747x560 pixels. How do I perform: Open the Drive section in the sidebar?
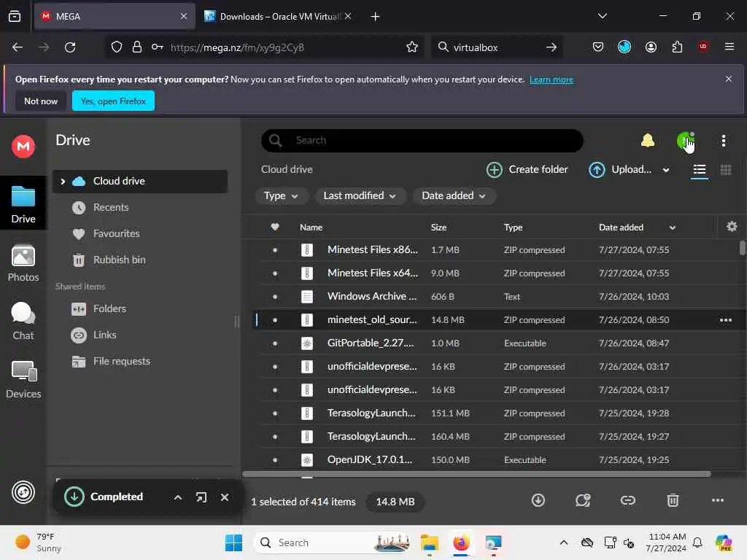click(x=23, y=205)
